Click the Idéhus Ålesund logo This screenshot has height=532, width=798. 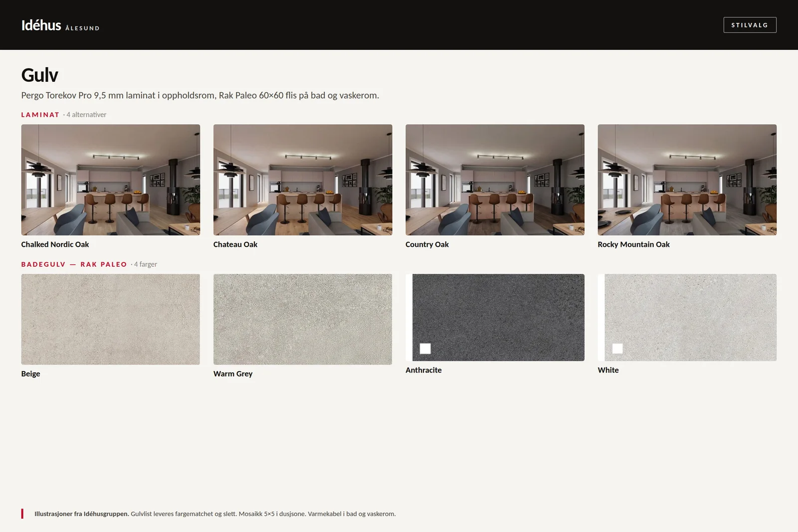click(x=60, y=25)
